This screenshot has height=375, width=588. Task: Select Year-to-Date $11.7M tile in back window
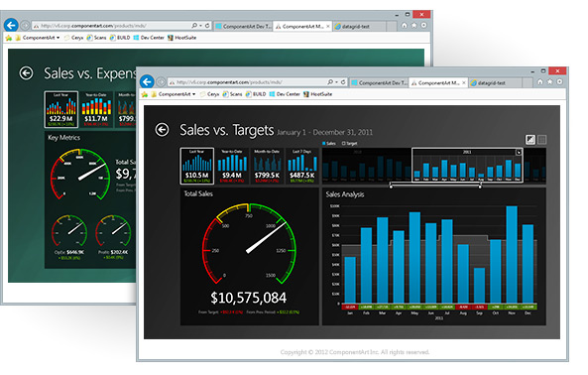[96, 109]
